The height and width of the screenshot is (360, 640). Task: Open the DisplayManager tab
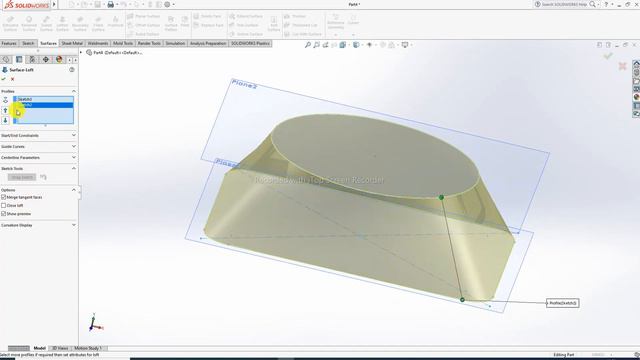(x=59, y=60)
